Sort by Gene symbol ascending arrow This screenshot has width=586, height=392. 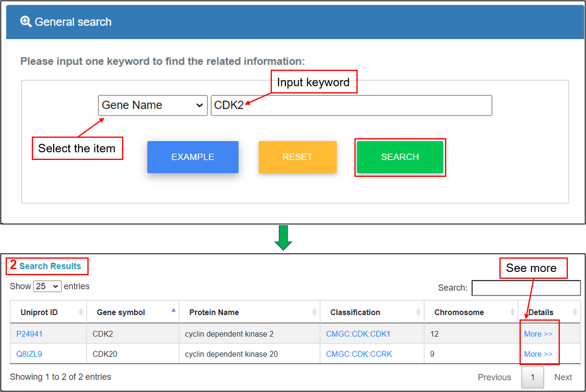coord(174,310)
